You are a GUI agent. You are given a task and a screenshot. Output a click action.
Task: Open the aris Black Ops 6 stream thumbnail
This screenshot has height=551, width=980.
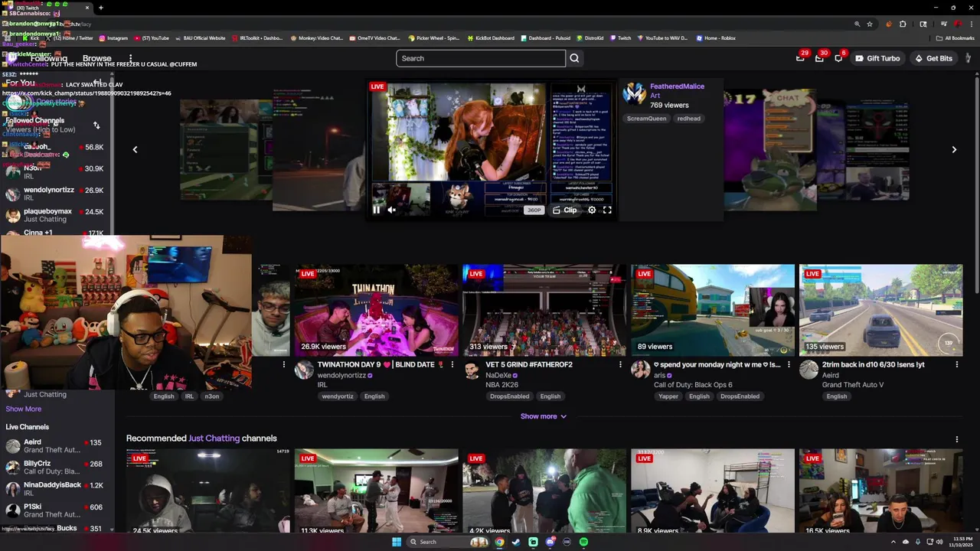(713, 310)
